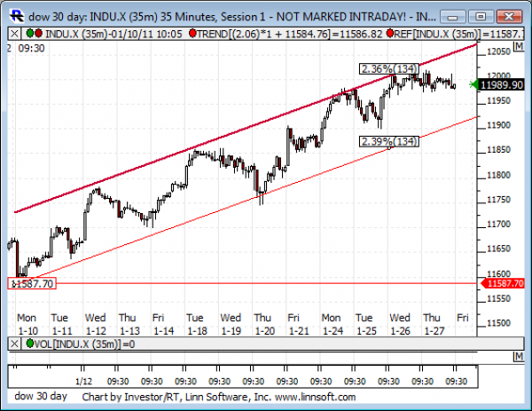
Task: Click the 11989.90 current price marker
Action: (x=502, y=84)
